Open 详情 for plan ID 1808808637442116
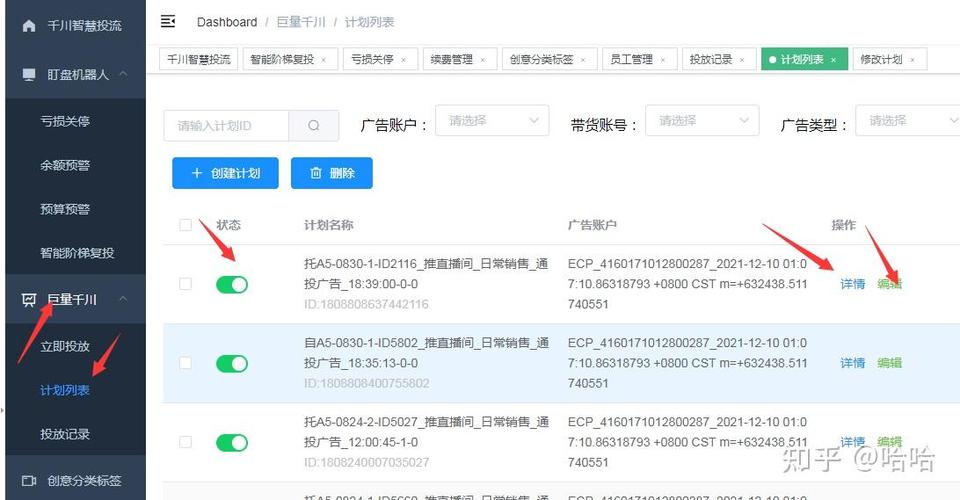Image resolution: width=960 pixels, height=500 pixels. tap(852, 284)
